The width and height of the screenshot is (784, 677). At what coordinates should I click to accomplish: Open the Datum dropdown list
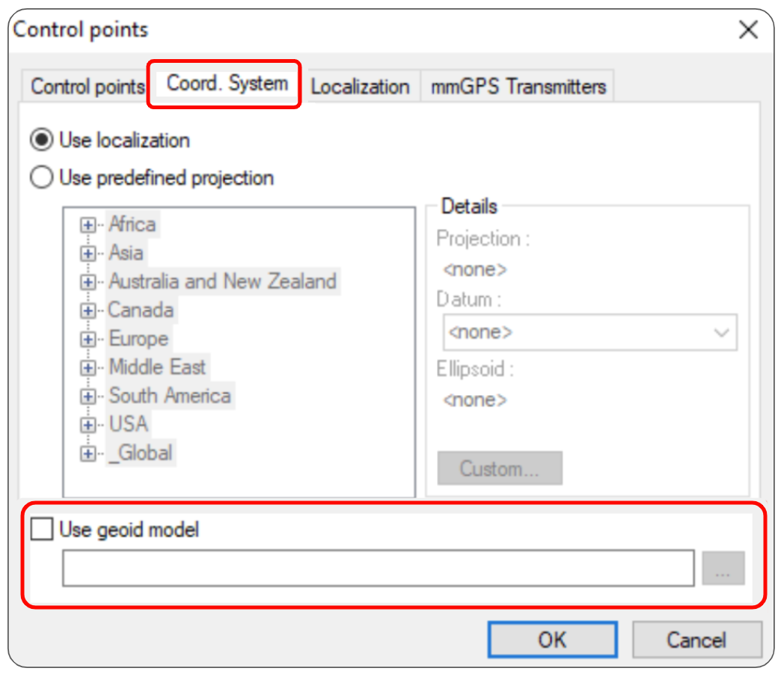589,332
